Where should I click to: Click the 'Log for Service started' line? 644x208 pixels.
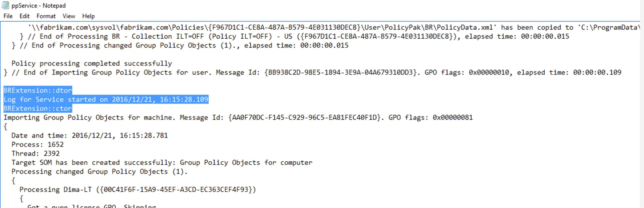click(106, 99)
